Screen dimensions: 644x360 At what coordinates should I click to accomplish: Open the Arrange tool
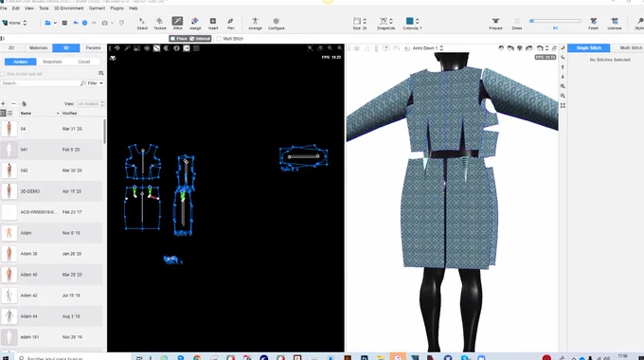point(255,24)
